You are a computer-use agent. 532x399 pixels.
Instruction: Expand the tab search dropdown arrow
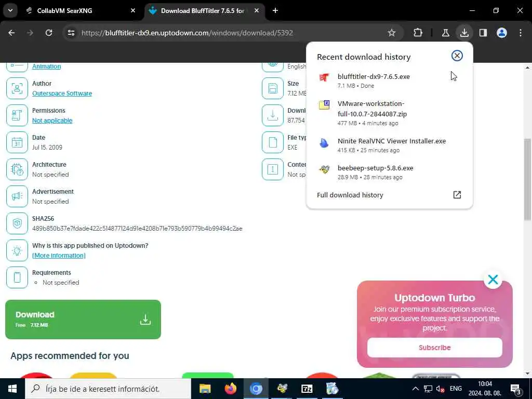coord(10,10)
